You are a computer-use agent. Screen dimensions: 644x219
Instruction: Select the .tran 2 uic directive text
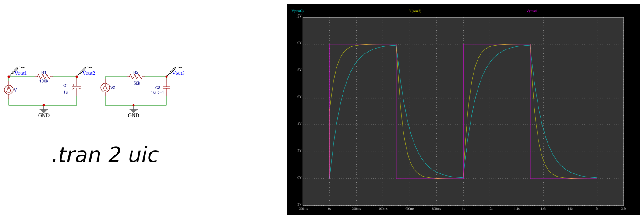[104, 155]
